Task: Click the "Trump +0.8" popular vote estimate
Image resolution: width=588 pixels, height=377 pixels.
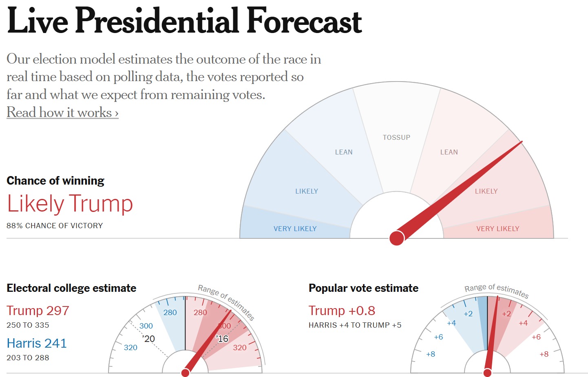Action: tap(342, 311)
